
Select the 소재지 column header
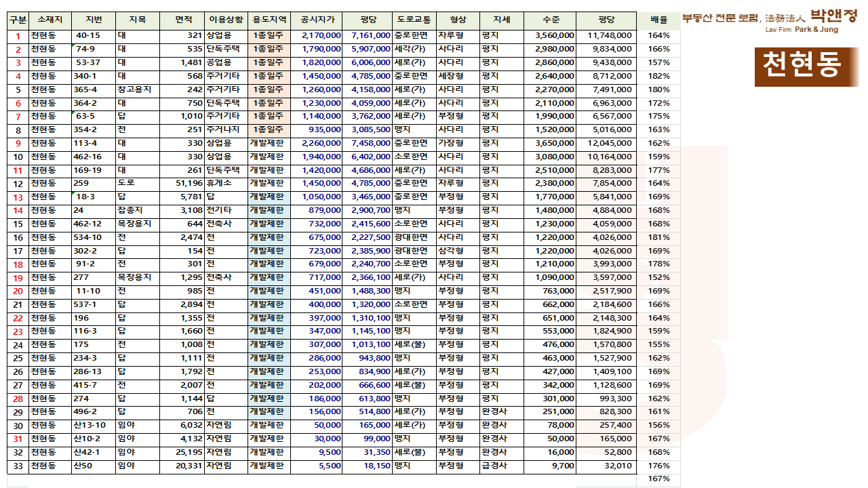(50, 21)
